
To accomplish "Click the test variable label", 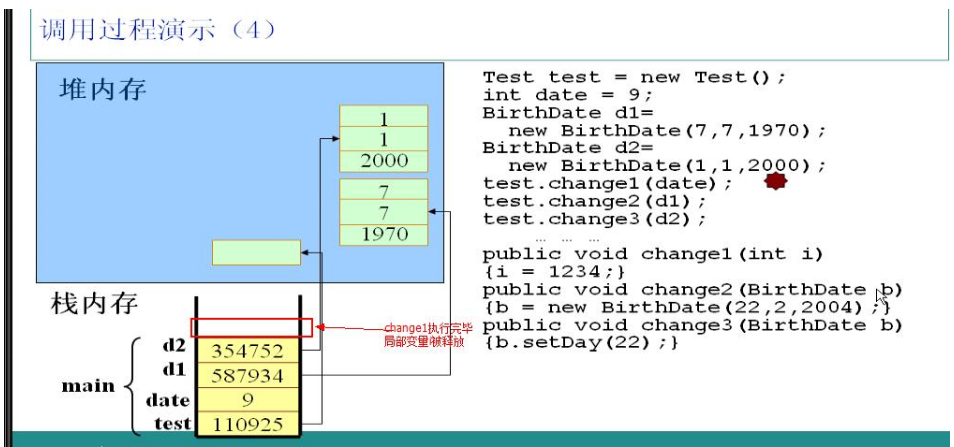I will click(x=173, y=422).
